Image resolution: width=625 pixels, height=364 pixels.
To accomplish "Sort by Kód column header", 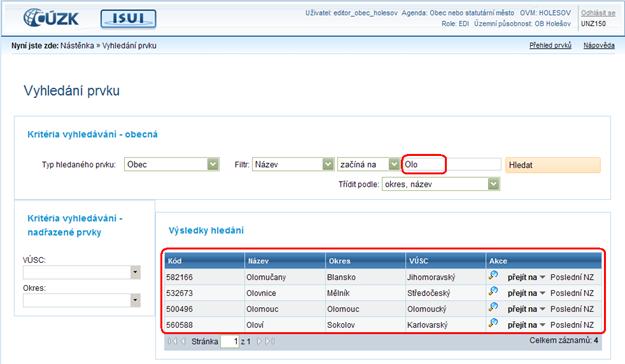I will click(204, 261).
